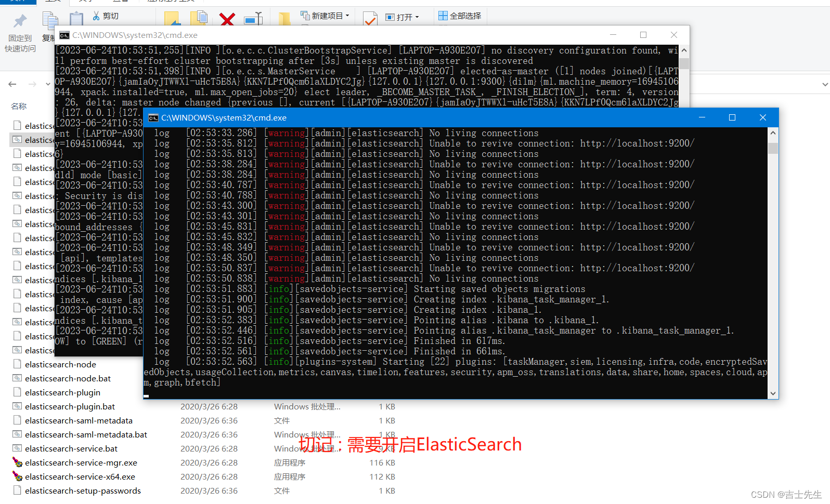Click the 116 KB size cell
Screen dimensions: 830x504
click(382, 462)
